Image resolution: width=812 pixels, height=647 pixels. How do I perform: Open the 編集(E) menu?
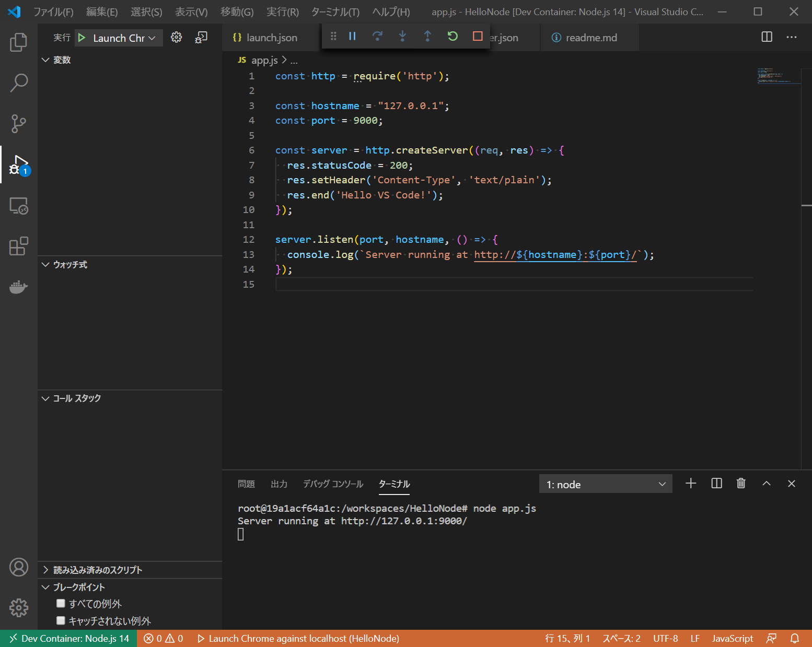click(102, 11)
